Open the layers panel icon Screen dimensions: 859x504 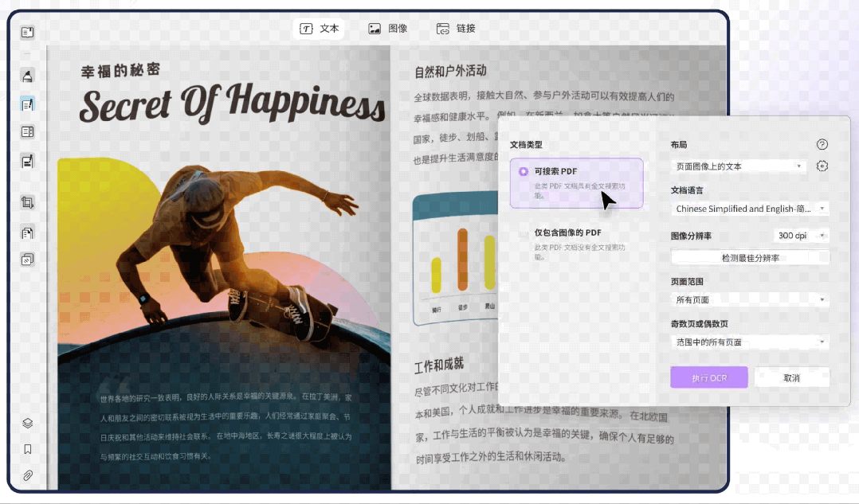pos(27,423)
